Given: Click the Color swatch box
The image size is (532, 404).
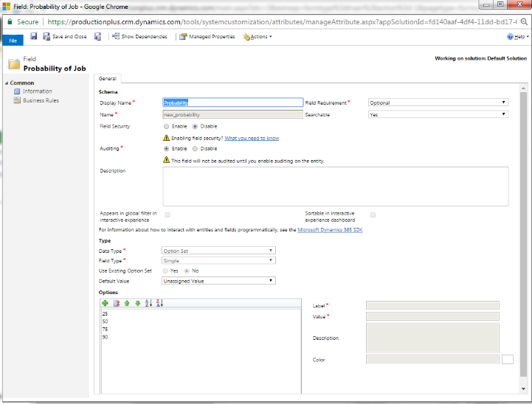Looking at the screenshot, I should pos(507,360).
